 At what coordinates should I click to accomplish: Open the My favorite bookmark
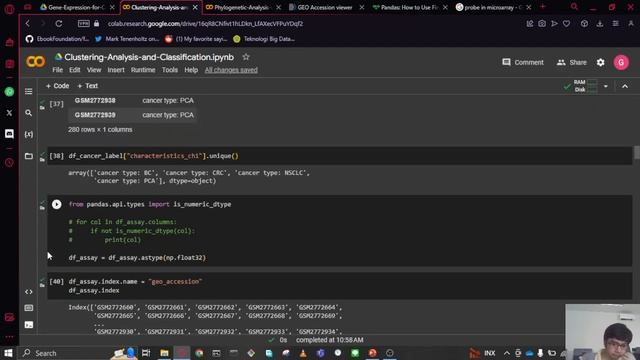click(196, 39)
